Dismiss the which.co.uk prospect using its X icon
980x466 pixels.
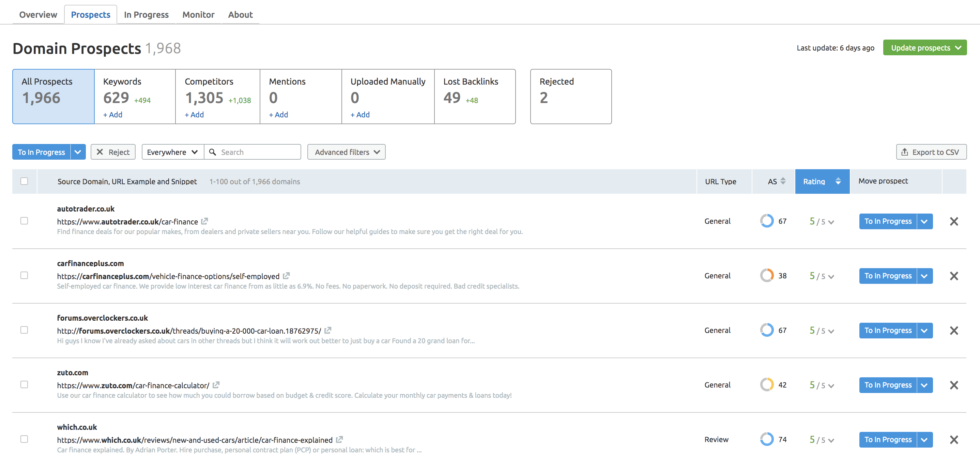[x=954, y=439]
